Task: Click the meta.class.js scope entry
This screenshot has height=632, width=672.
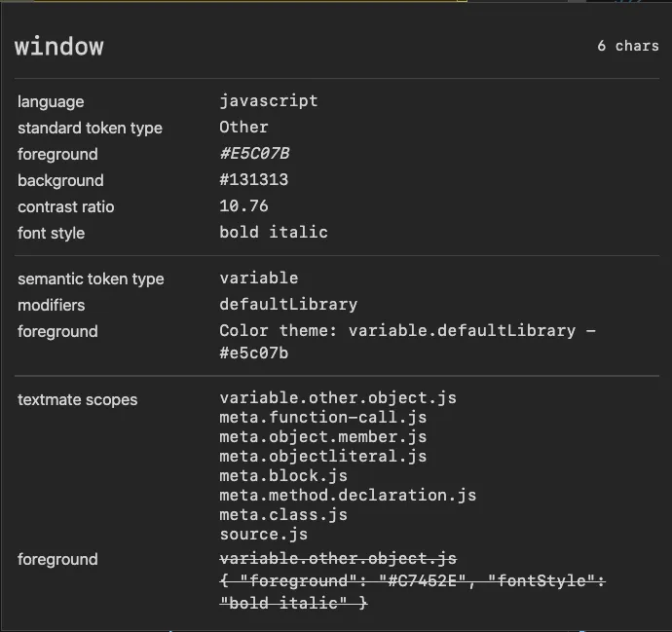Action: (x=282, y=514)
